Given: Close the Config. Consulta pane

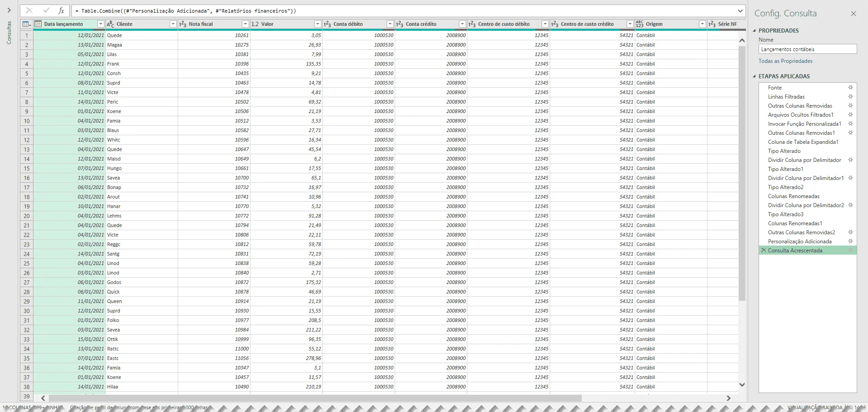Looking at the screenshot, I should (854, 14).
